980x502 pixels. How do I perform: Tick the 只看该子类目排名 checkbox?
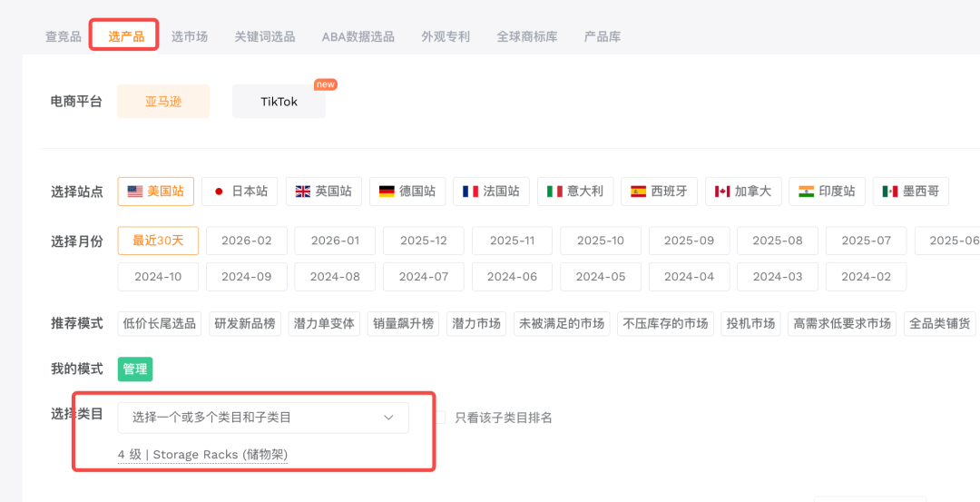tap(440, 418)
